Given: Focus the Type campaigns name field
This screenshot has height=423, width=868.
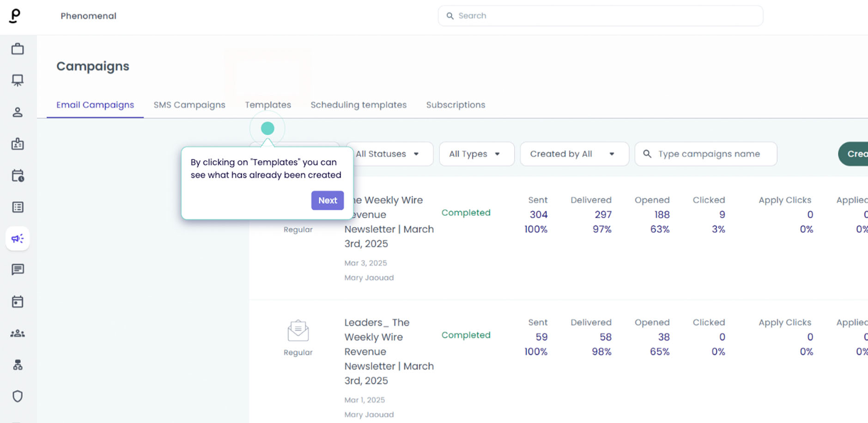Looking at the screenshot, I should click(705, 154).
